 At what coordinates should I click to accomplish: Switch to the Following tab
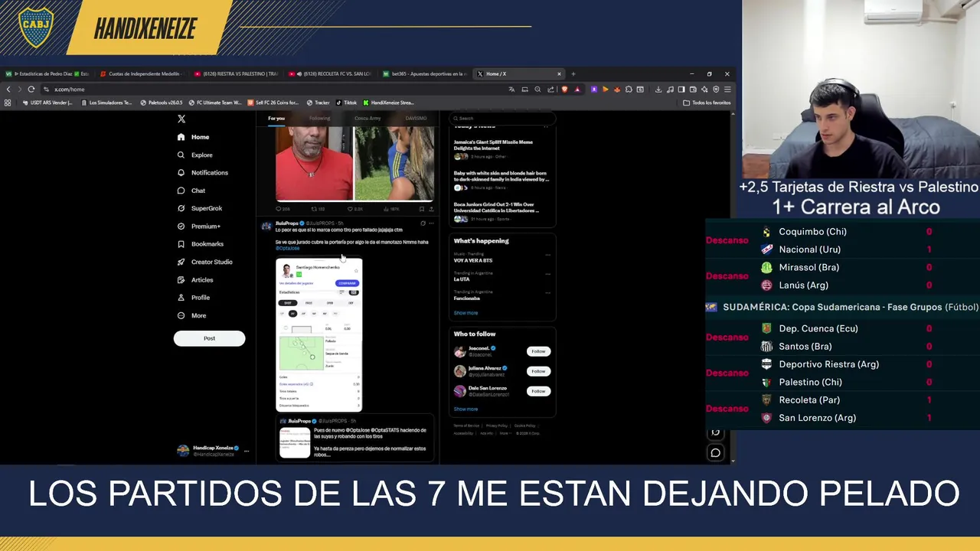(320, 119)
